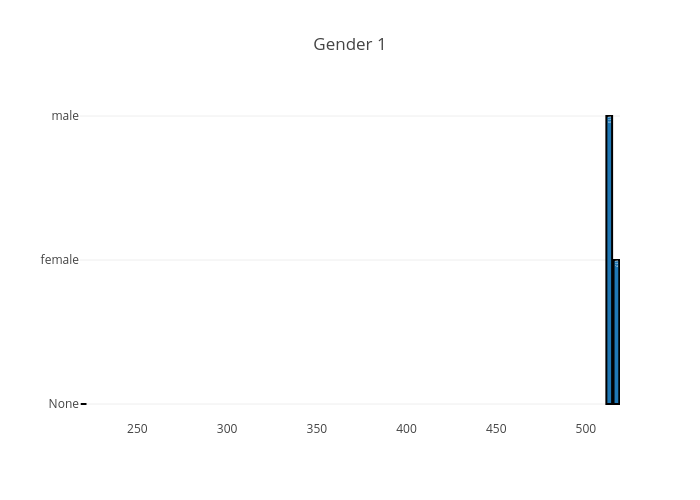Viewport: 700px width, 500px height.
Task: Click the black dash beside None label
Action: click(84, 404)
